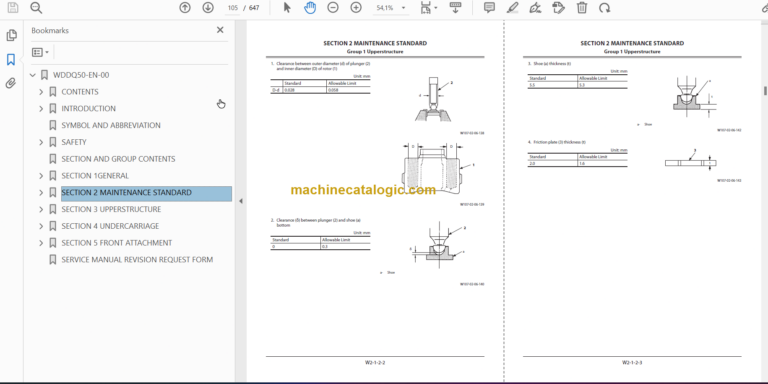Open the WDDQ50-EN-00 bookmark
The height and width of the screenshot is (384, 768).
pos(81,75)
